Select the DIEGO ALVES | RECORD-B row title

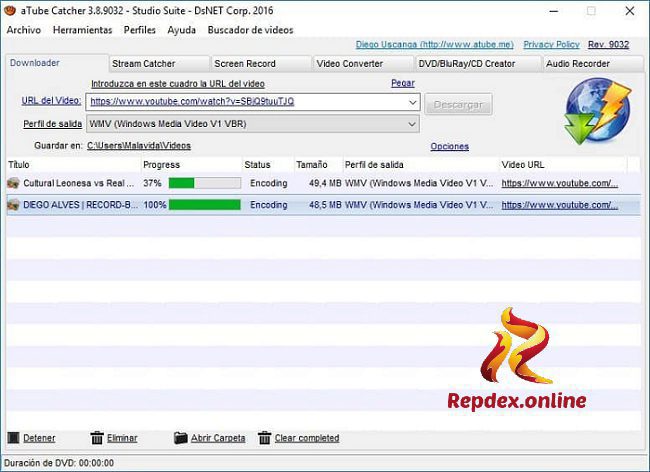pos(80,205)
